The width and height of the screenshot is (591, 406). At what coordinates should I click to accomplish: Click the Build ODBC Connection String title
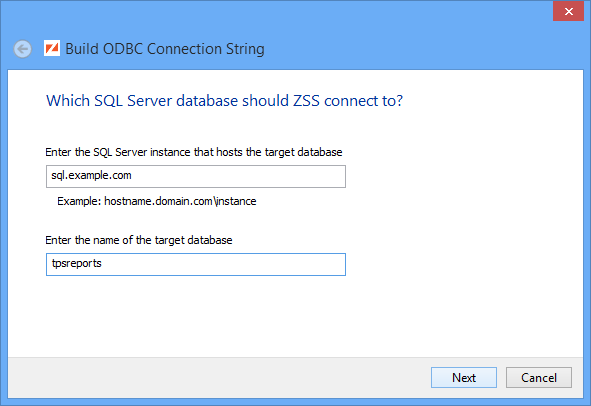pyautogui.click(x=165, y=49)
